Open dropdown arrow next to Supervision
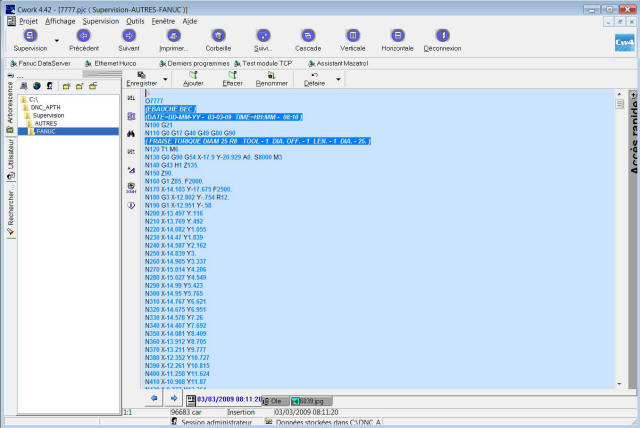Viewport: 640px width, 428px height. tap(56, 40)
